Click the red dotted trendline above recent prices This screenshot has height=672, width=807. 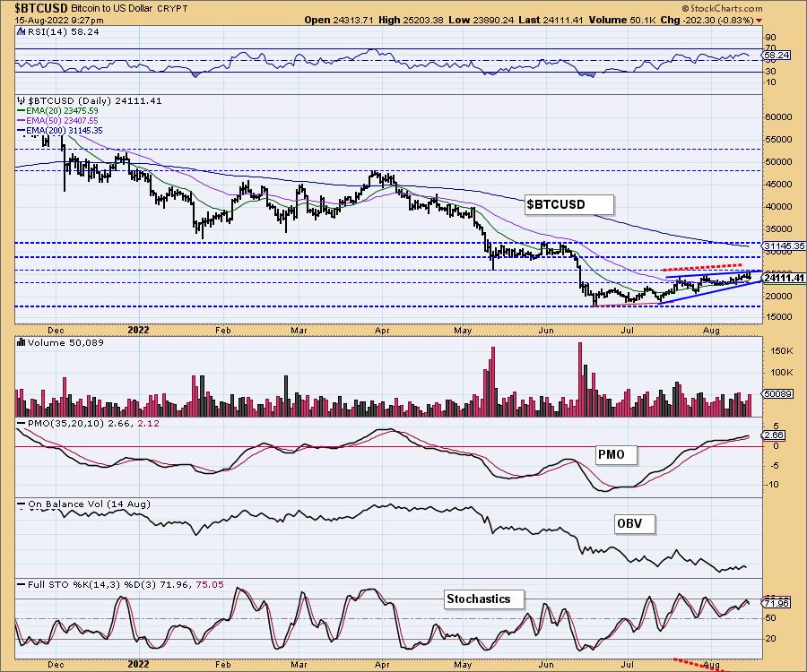(x=702, y=267)
